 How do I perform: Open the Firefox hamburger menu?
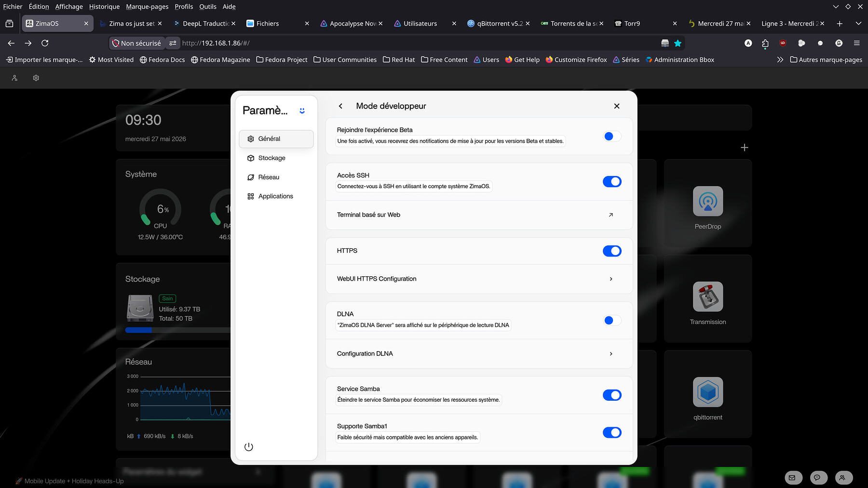pyautogui.click(x=856, y=43)
